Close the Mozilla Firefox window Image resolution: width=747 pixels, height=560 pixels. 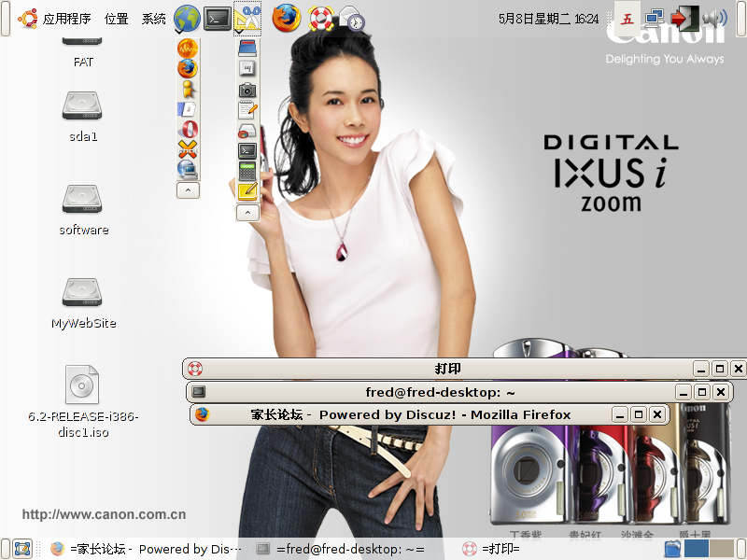click(657, 414)
